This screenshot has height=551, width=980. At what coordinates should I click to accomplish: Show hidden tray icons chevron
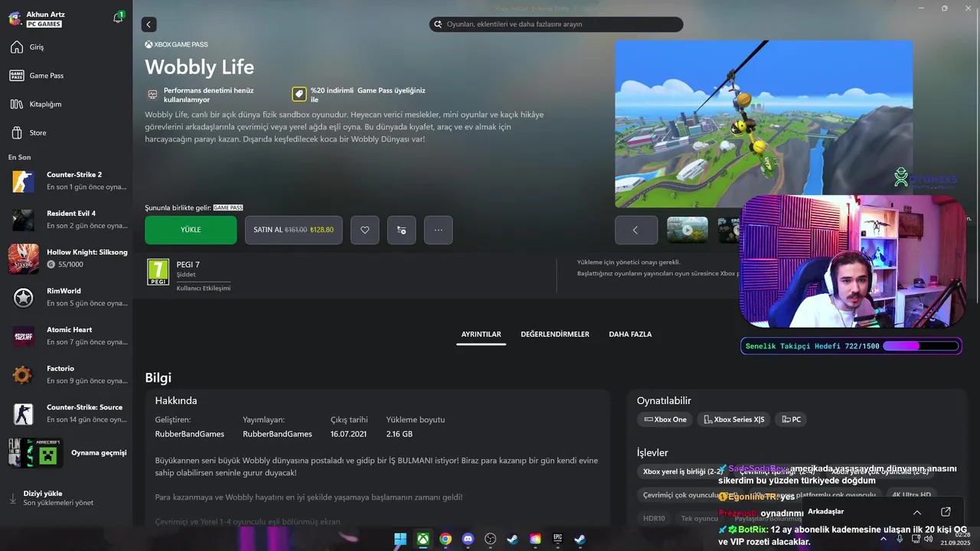click(x=884, y=539)
